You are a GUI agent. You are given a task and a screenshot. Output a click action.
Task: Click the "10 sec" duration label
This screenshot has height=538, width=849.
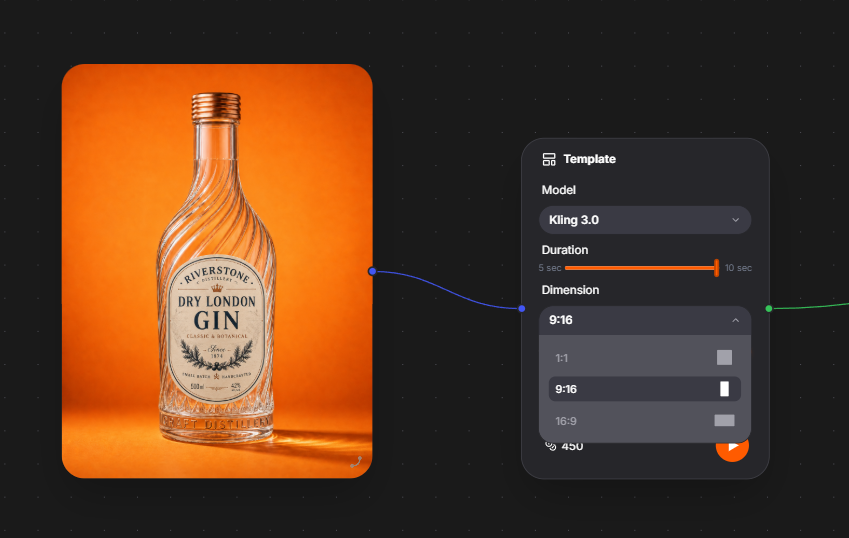coord(738,268)
